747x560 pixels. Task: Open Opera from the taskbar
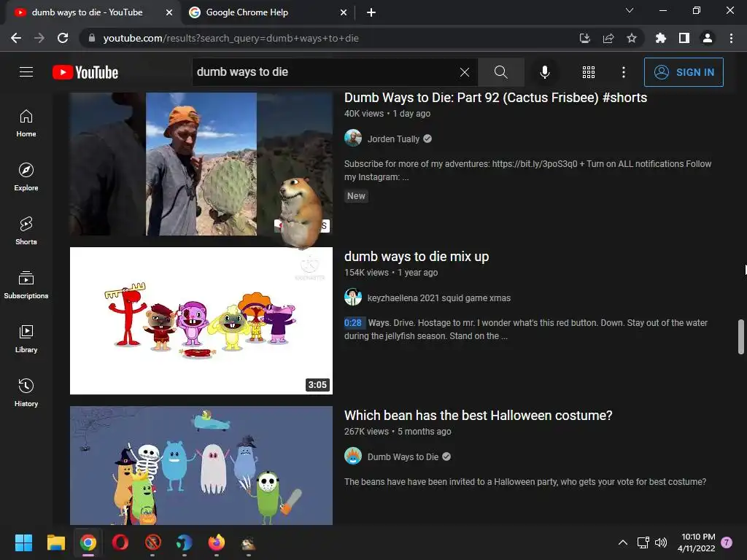point(120,542)
